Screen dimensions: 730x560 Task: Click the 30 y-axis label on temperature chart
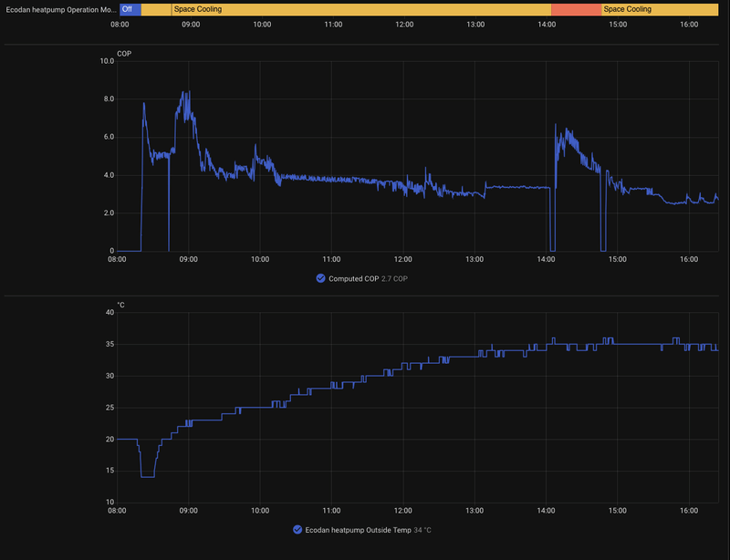[x=109, y=376]
